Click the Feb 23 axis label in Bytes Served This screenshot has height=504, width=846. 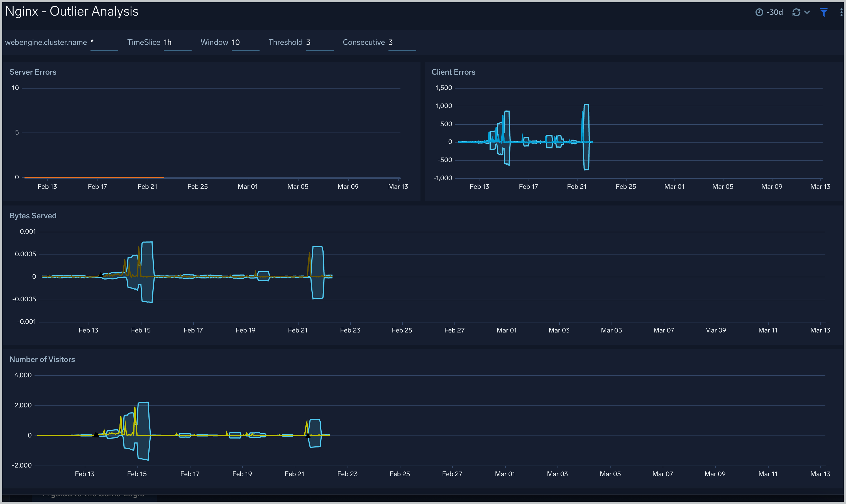(350, 330)
